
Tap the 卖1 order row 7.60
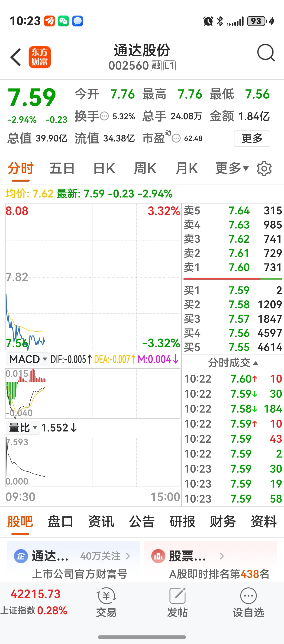tap(233, 267)
